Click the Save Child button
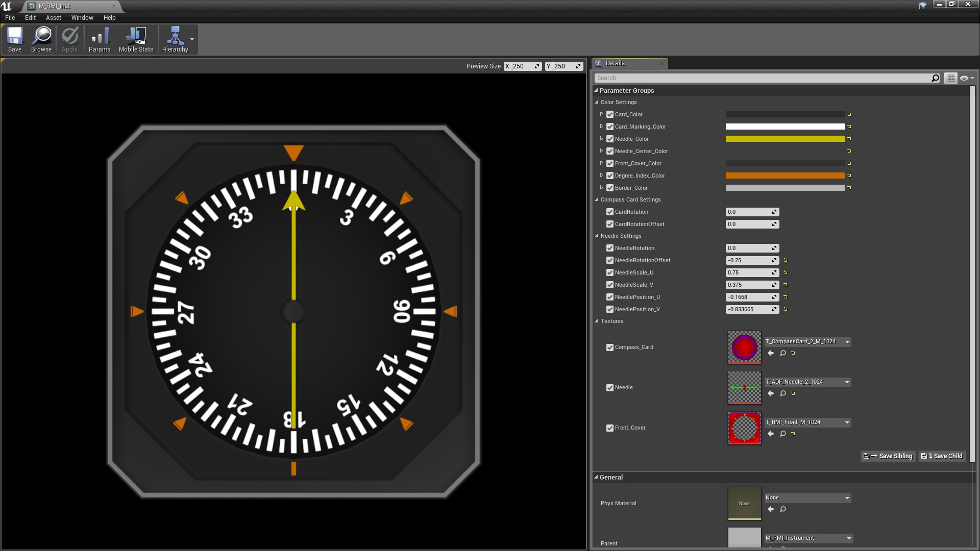This screenshot has width=980, height=551. coord(942,456)
